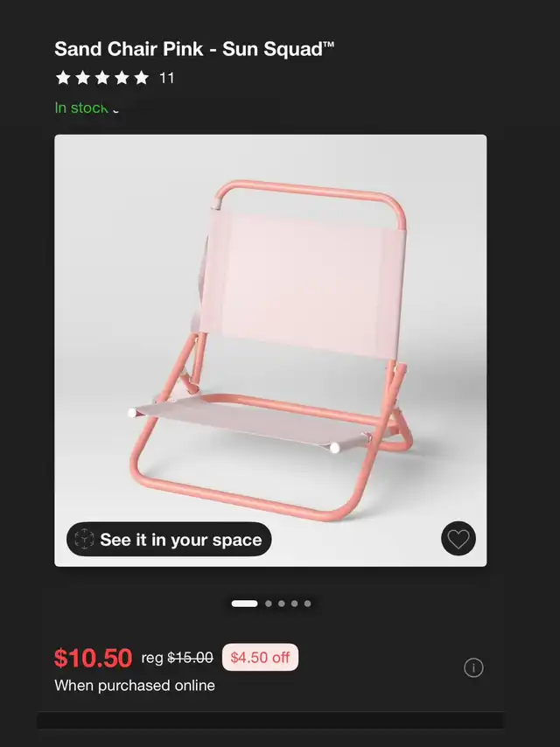This screenshot has width=560, height=747.
Task: Add chair to favorites with heart icon
Action: click(x=458, y=539)
